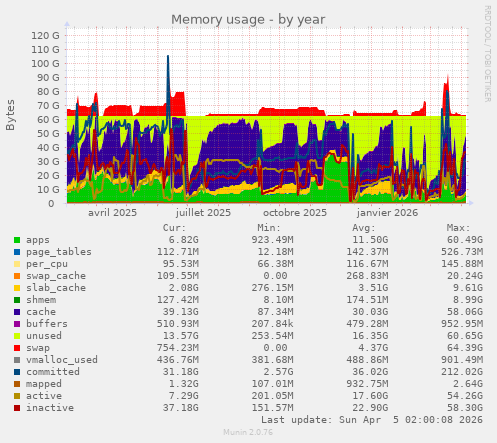This screenshot has height=443, width=497.
Task: Click the 'Avg:' column header
Action: [363, 228]
